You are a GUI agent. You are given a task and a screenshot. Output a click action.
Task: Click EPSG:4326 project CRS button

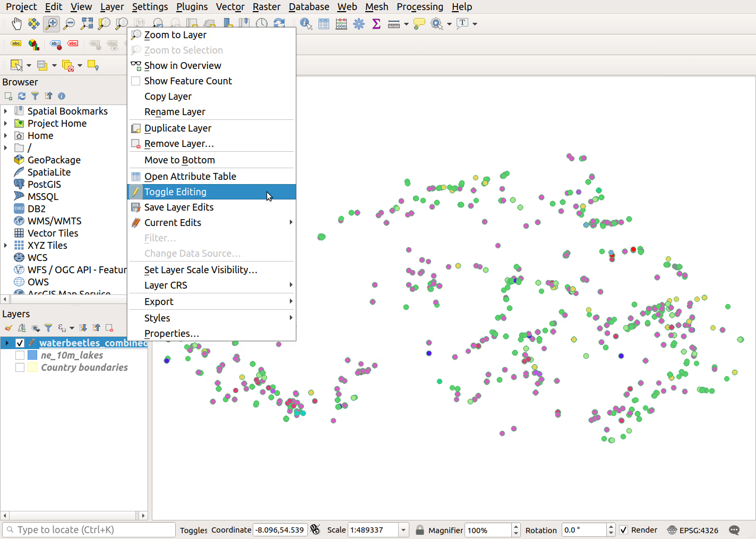[x=693, y=530]
